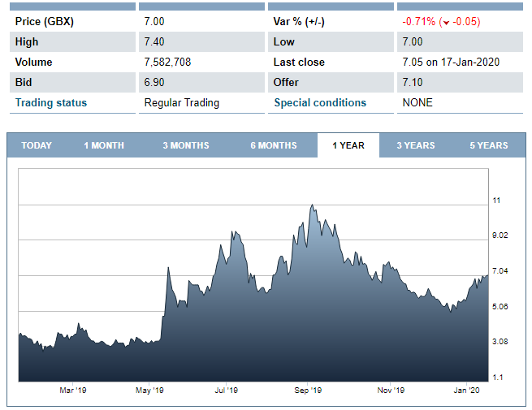This screenshot has height=410, width=532.
Task: Open the 6 MONTHS chart tab
Action: pos(273,145)
